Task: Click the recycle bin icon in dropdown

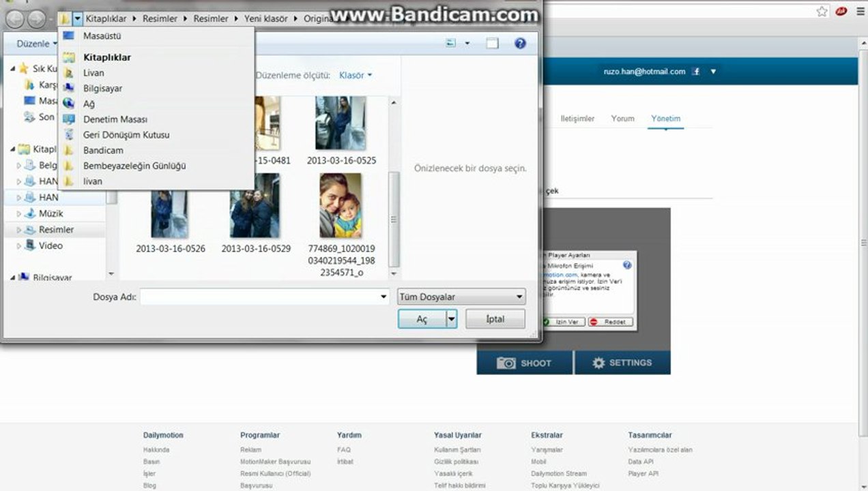Action: coord(69,134)
